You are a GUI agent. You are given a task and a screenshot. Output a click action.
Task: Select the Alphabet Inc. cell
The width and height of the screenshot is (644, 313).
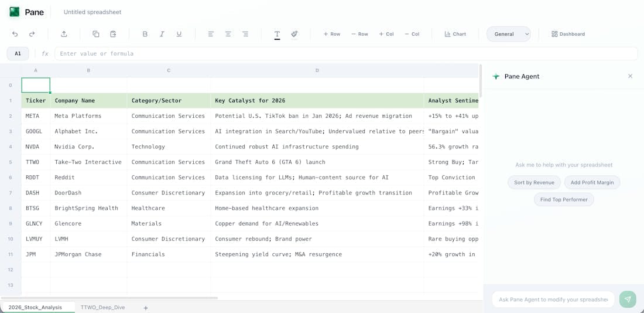coord(89,131)
